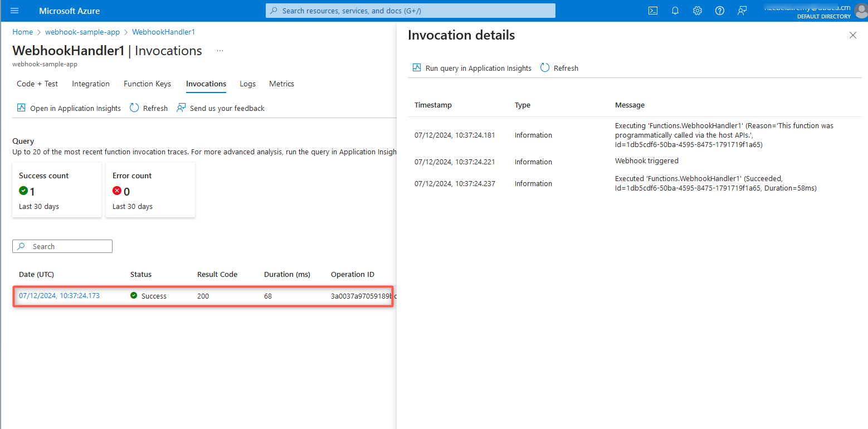The height and width of the screenshot is (429, 868).
Task: Open the Integration tab
Action: click(91, 84)
